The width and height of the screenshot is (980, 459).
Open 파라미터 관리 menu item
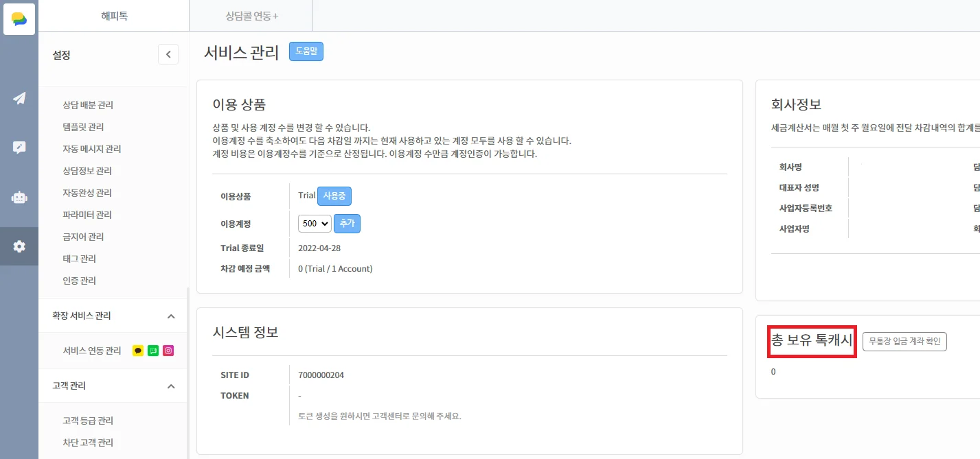pos(87,215)
